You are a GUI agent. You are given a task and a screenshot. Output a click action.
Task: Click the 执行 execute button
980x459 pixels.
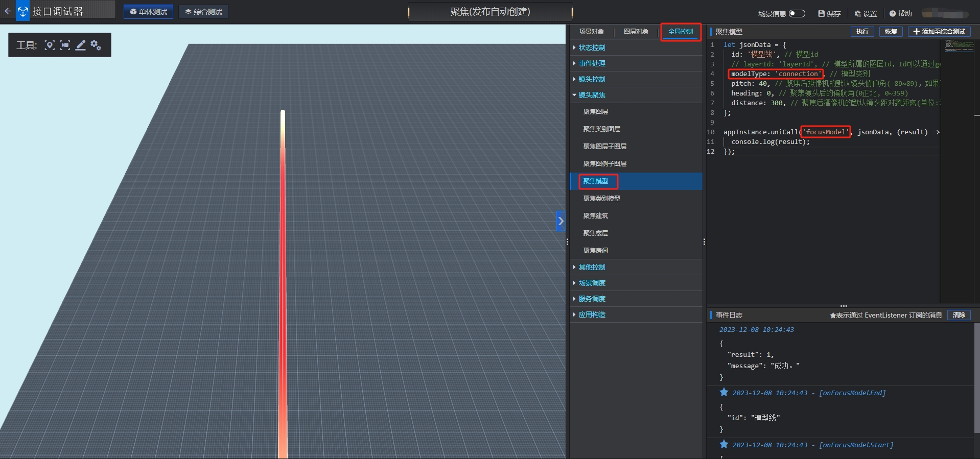[862, 32]
